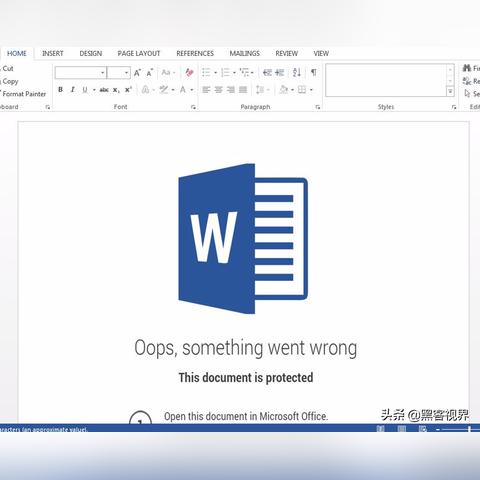480x480 pixels.
Task: Switch to the HOME ribbon tab
Action: 17,53
